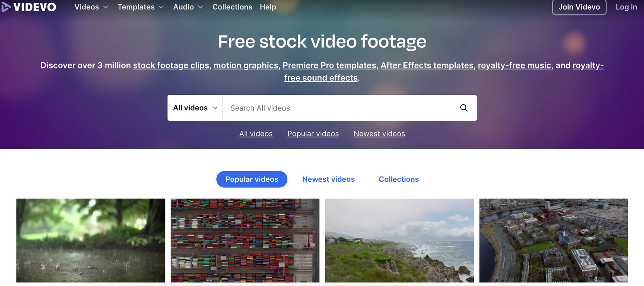Follow the stock footage clips link
This screenshot has width=644, height=286.
click(171, 65)
